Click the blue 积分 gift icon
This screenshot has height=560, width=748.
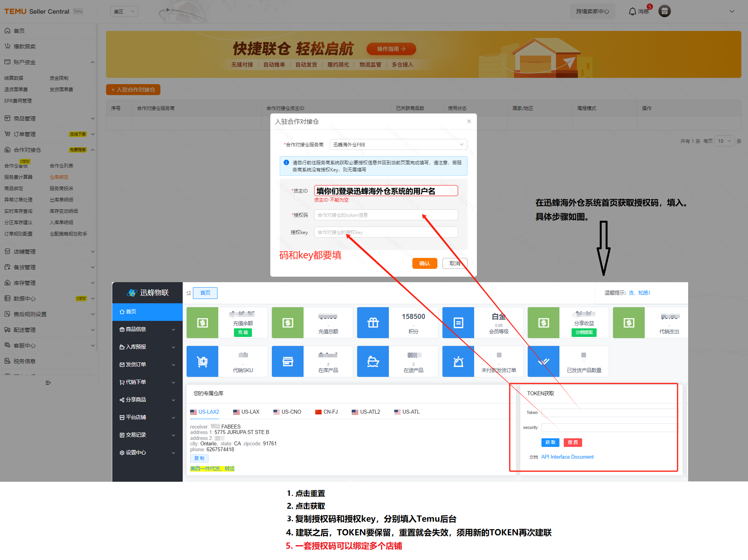[x=373, y=322]
